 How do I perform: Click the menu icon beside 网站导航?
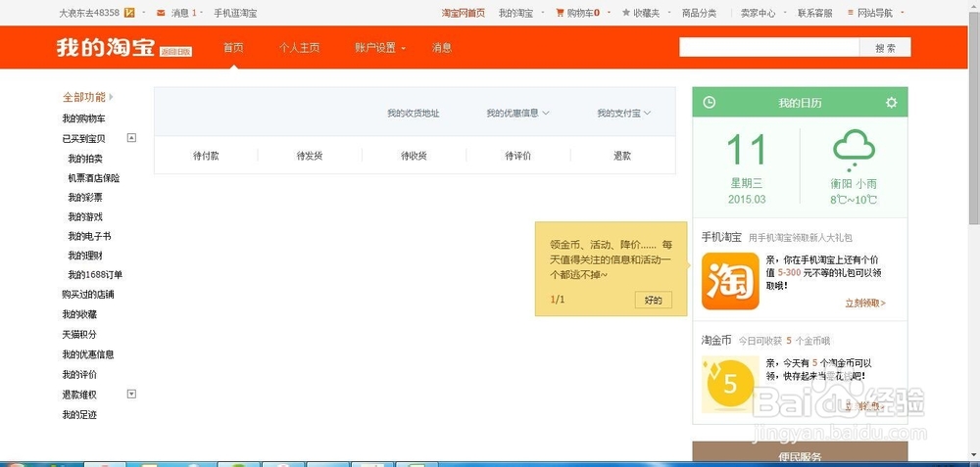[850, 13]
